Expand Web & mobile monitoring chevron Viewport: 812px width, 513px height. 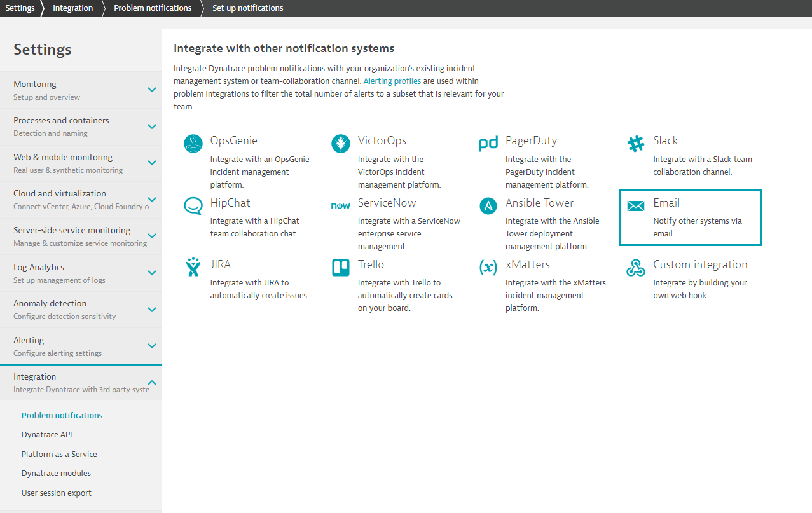tap(152, 163)
